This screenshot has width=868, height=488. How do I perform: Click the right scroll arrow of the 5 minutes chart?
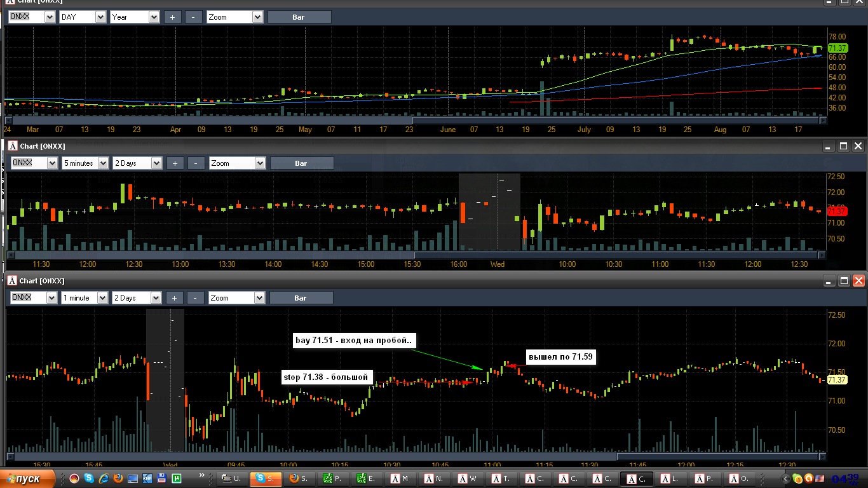pos(822,255)
